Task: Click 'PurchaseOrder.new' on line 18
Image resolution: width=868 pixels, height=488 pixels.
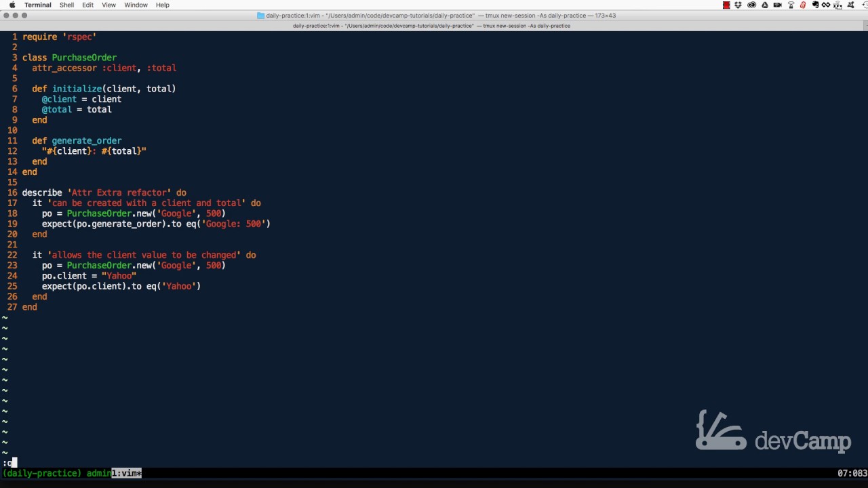Action: (109, 213)
